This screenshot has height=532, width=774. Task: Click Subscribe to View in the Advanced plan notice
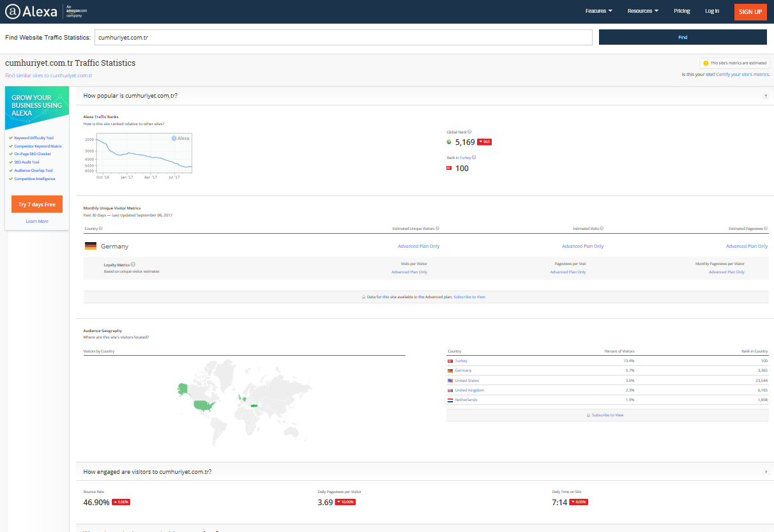tap(469, 297)
